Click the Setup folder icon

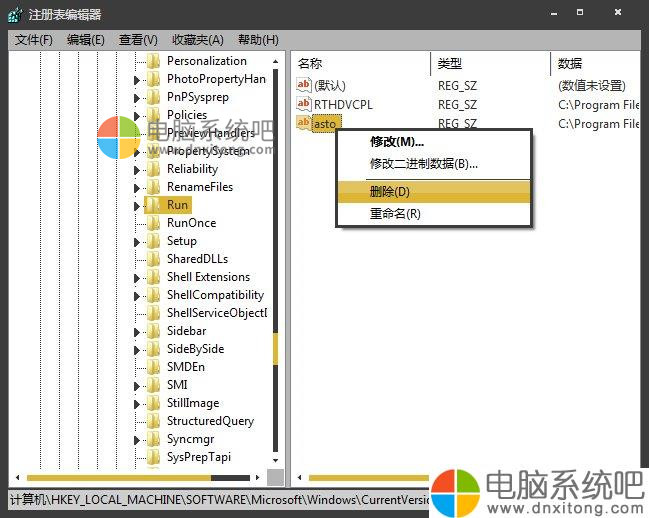coord(154,241)
